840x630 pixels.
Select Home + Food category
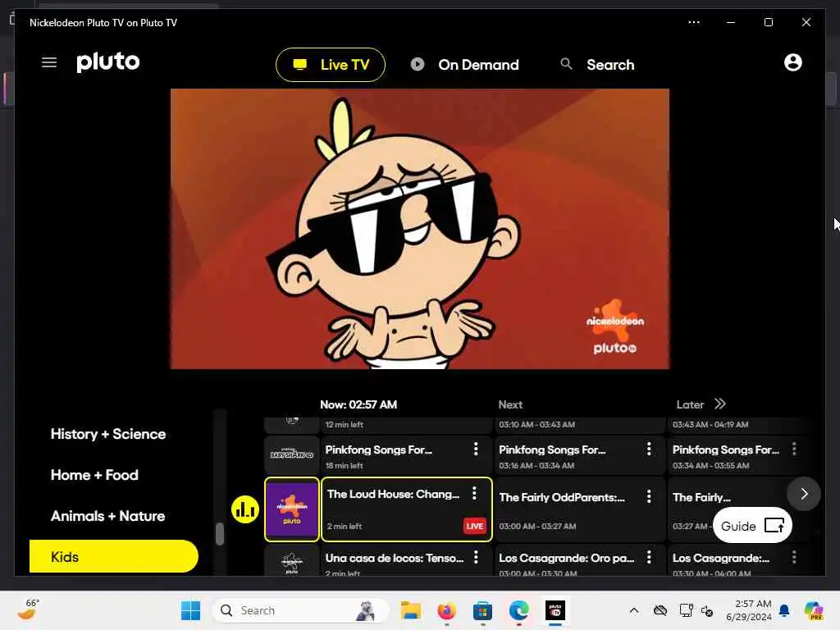coord(94,475)
